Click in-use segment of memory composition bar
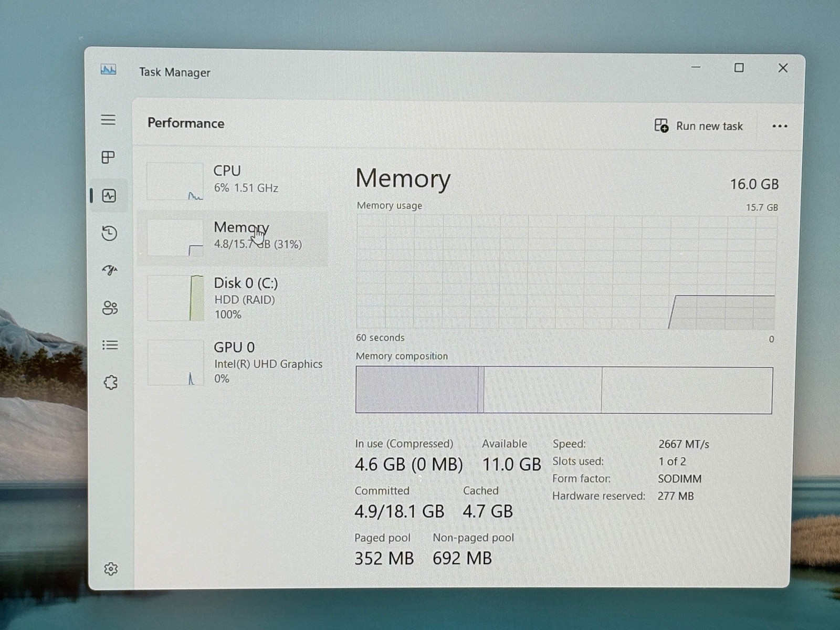840x630 pixels. (417, 390)
